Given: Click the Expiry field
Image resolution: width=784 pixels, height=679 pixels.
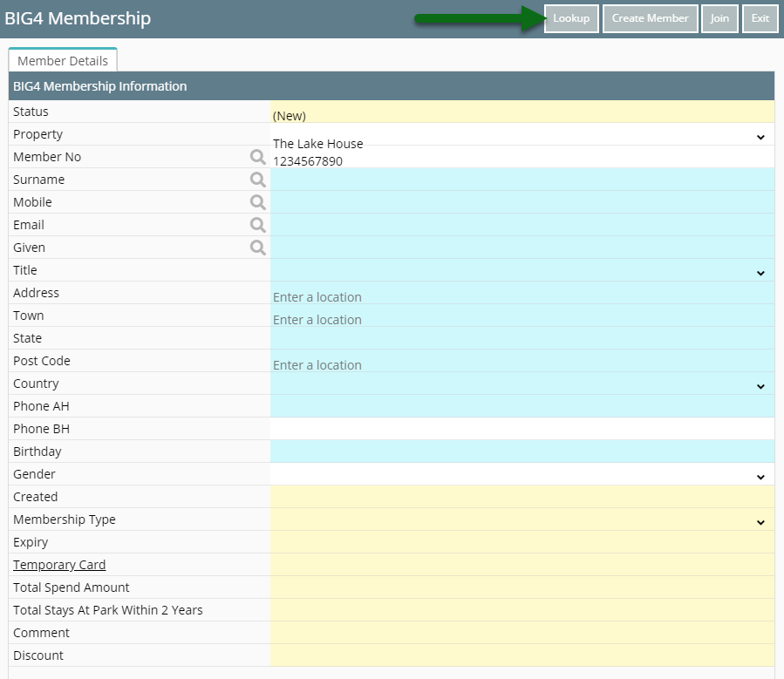Looking at the screenshot, I should [522, 542].
